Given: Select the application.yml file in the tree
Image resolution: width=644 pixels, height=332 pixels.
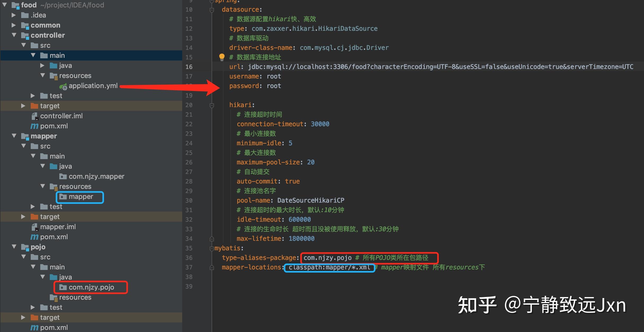Looking at the screenshot, I should (x=93, y=86).
